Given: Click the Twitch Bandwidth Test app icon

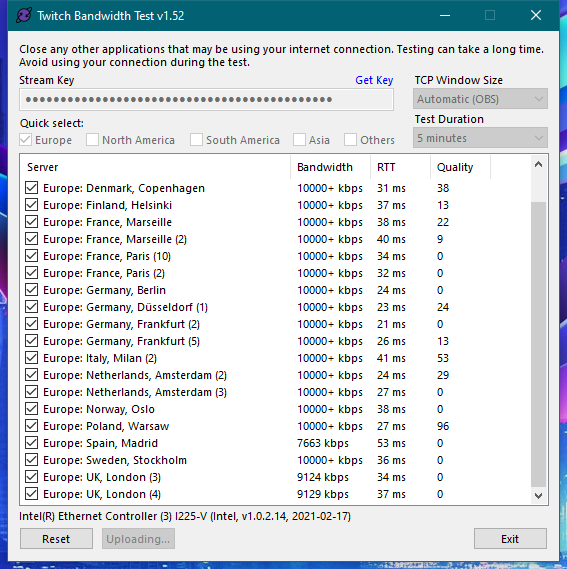Looking at the screenshot, I should pyautogui.click(x=24, y=16).
